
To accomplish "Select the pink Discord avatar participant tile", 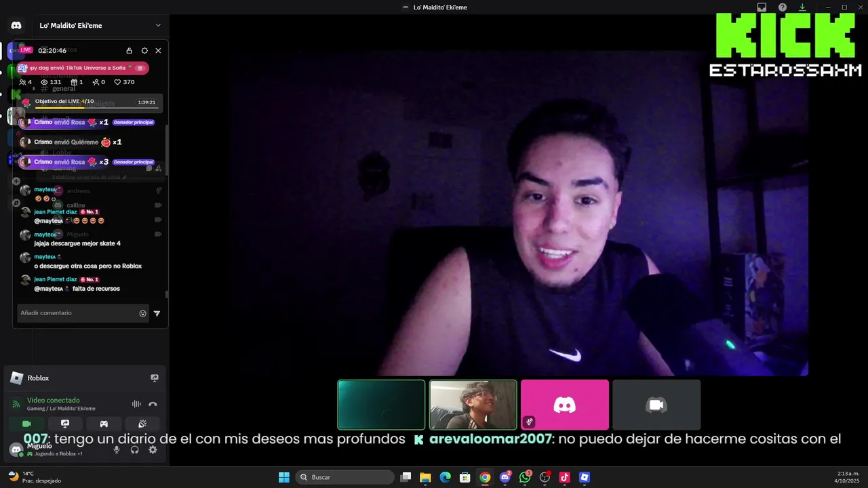I will (565, 405).
